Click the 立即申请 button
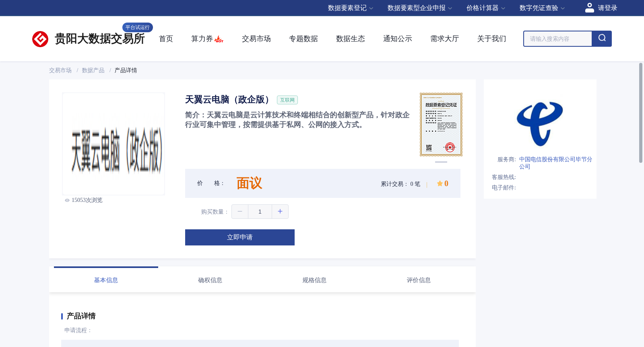This screenshot has height=347, width=644. pyautogui.click(x=240, y=237)
